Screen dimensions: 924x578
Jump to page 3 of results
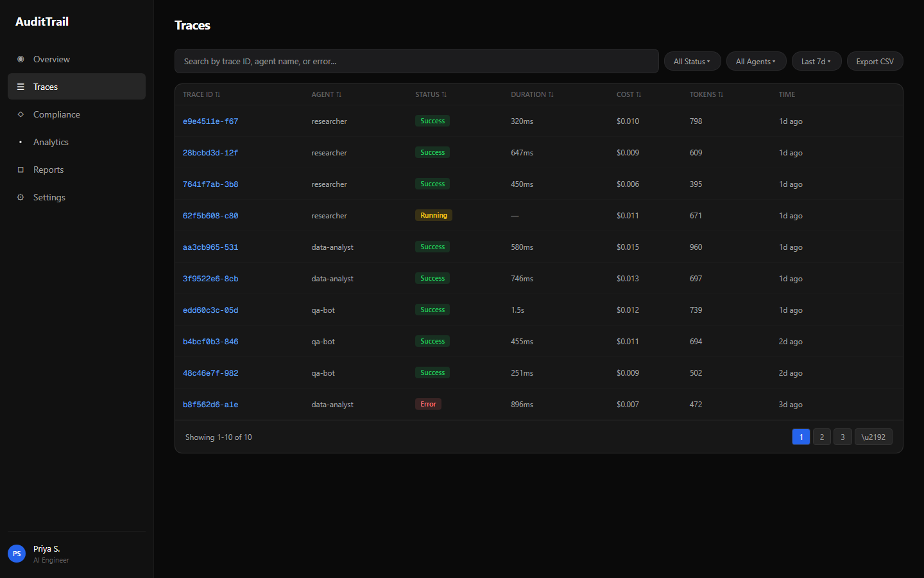tap(843, 437)
